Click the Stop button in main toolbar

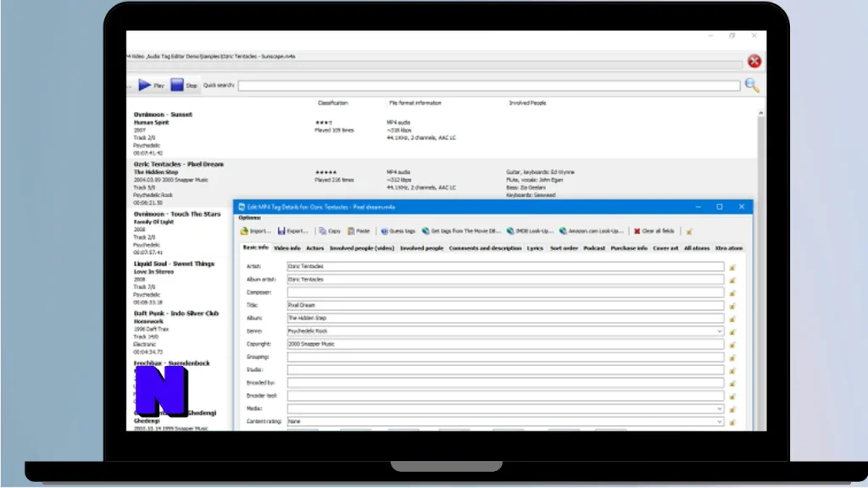point(184,86)
